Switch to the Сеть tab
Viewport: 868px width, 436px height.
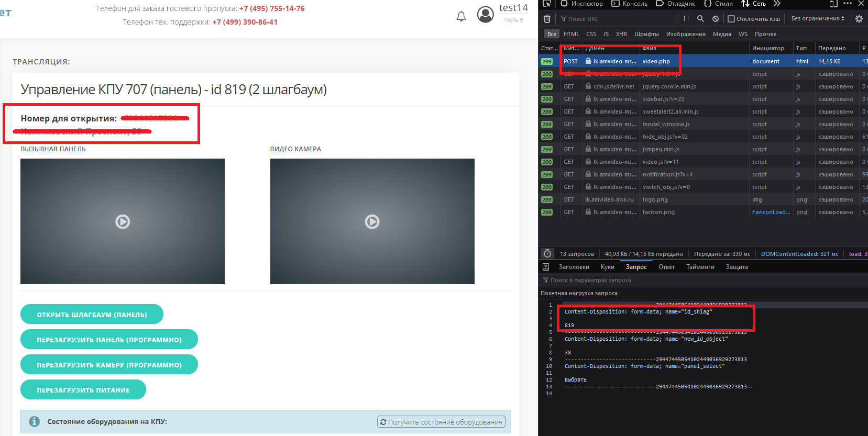point(754,4)
